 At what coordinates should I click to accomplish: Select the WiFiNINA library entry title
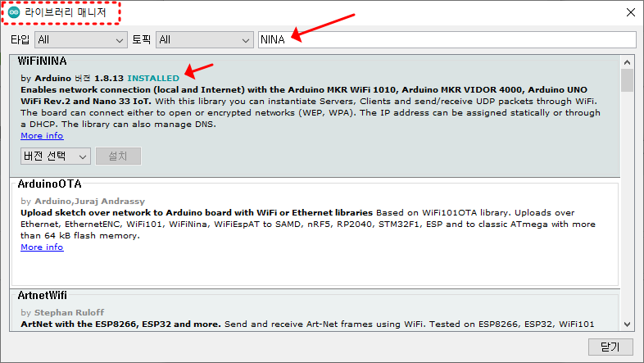click(x=42, y=61)
